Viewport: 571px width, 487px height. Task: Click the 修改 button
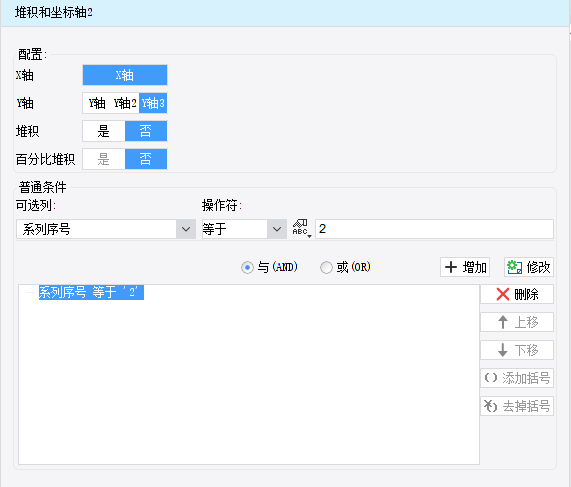point(529,267)
